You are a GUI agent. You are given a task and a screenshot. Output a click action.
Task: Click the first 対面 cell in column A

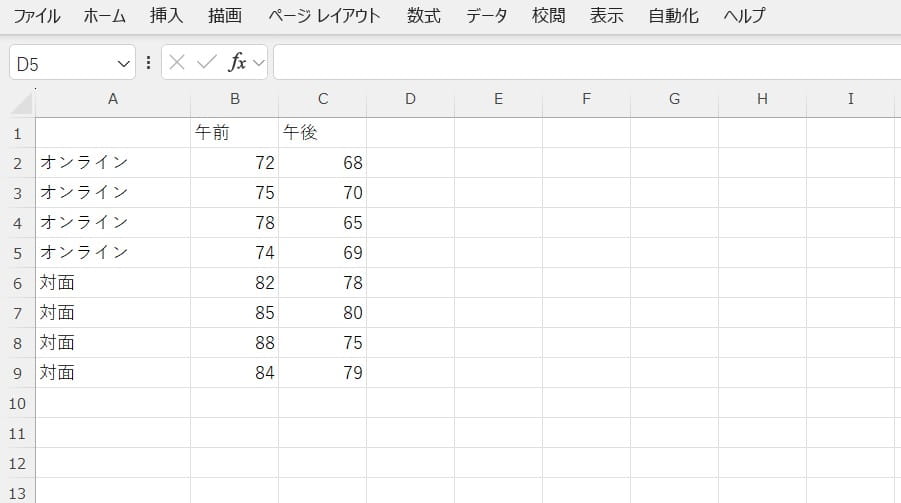point(112,283)
